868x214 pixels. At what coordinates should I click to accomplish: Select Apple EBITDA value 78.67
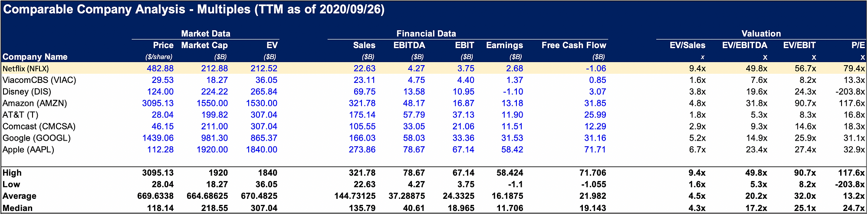coord(414,149)
